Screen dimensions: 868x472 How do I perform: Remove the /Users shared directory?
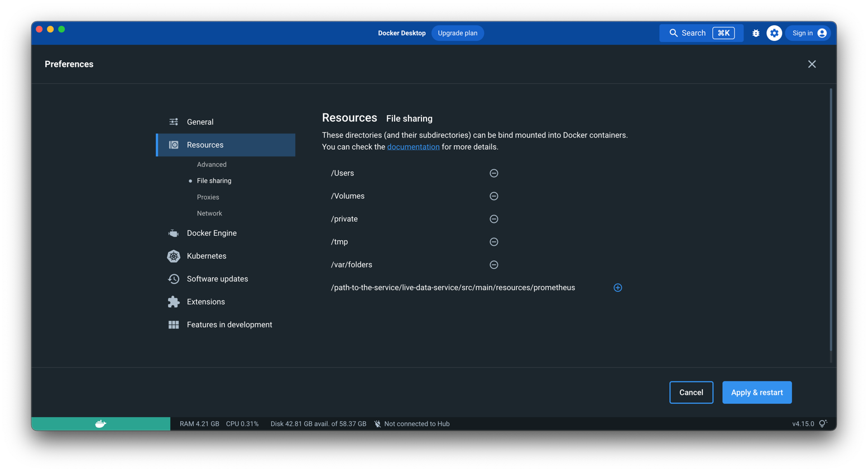[493, 173]
